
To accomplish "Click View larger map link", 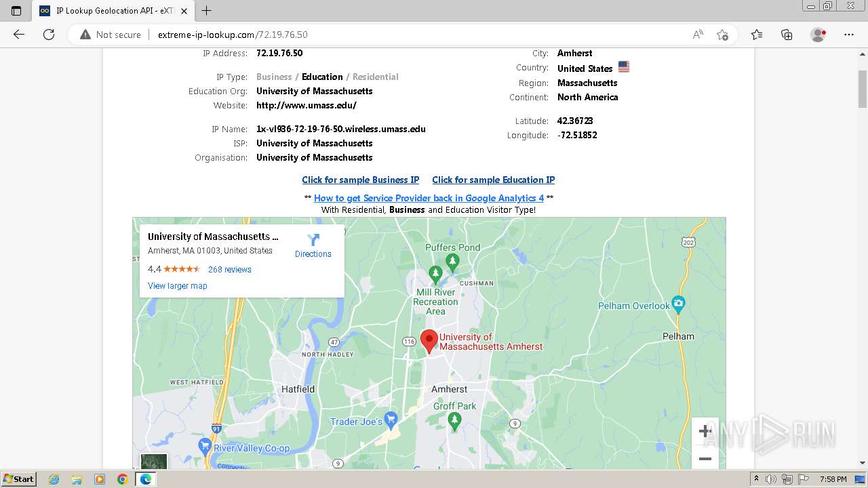I will [x=178, y=285].
